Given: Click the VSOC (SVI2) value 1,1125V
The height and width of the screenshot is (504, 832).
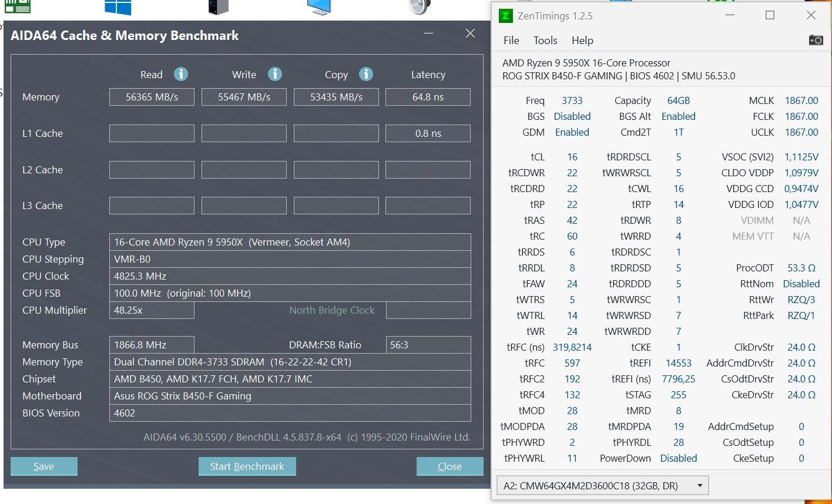Looking at the screenshot, I should 801,157.
